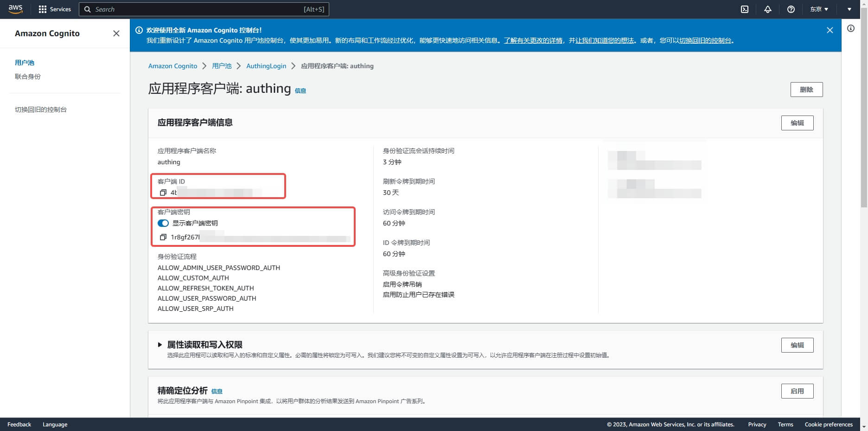Open the notifications bell

(x=768, y=9)
